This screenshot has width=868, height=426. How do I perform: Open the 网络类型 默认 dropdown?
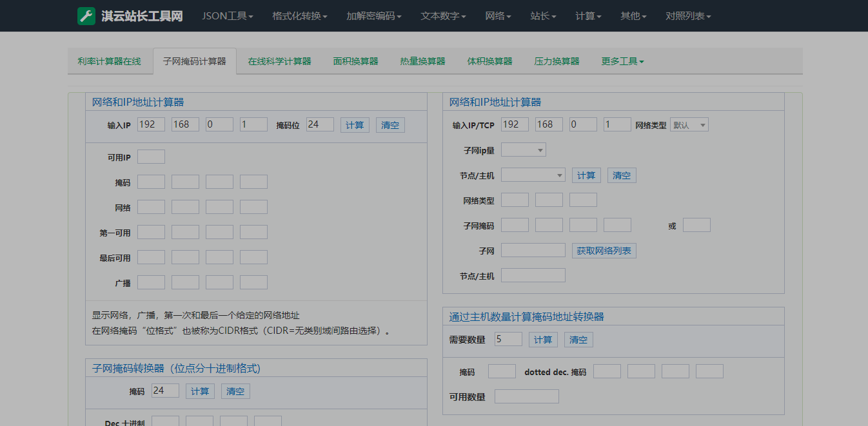[689, 125]
